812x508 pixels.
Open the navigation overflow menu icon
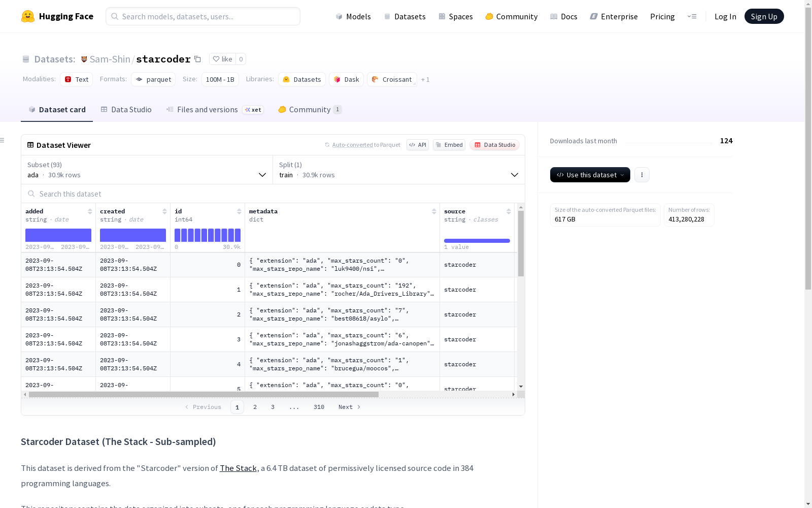point(692,16)
